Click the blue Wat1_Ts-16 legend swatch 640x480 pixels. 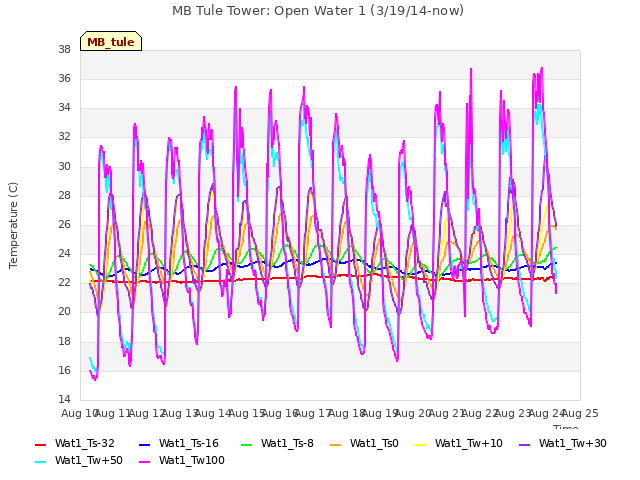[x=145, y=444]
